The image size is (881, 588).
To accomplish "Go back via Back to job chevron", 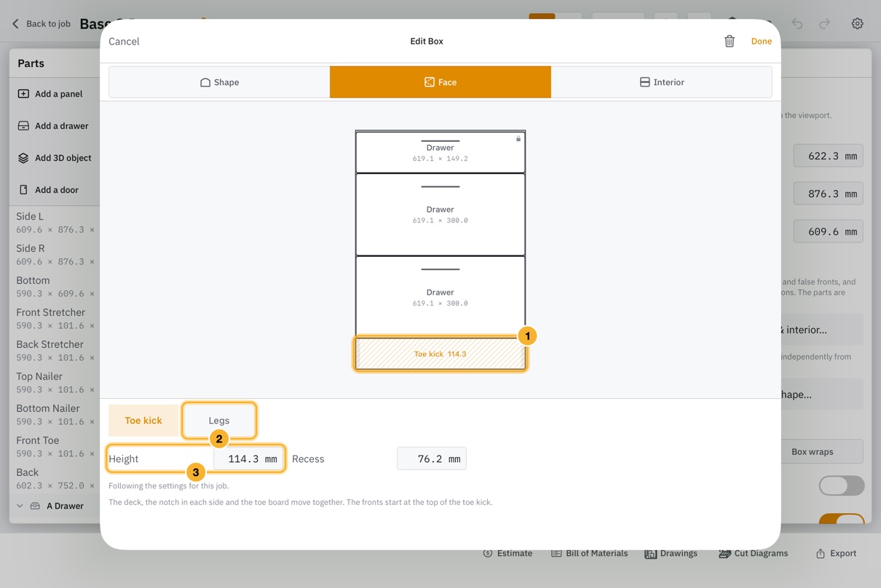I will point(15,24).
